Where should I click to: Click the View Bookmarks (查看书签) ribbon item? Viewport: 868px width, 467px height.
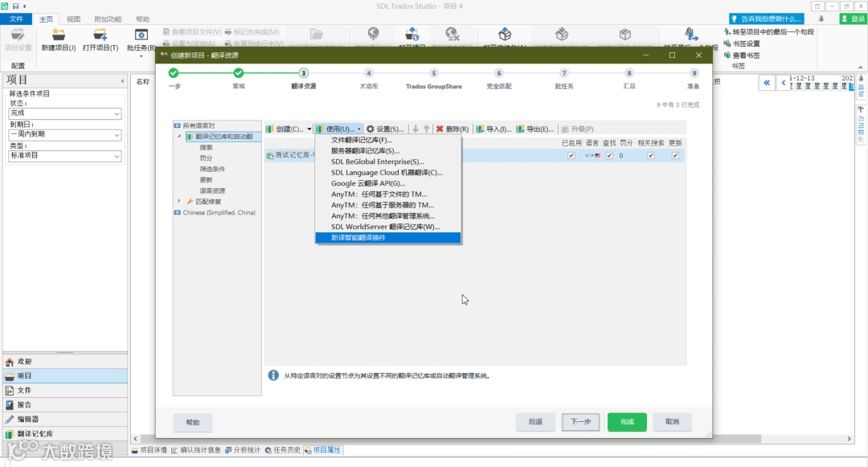[x=742, y=55]
